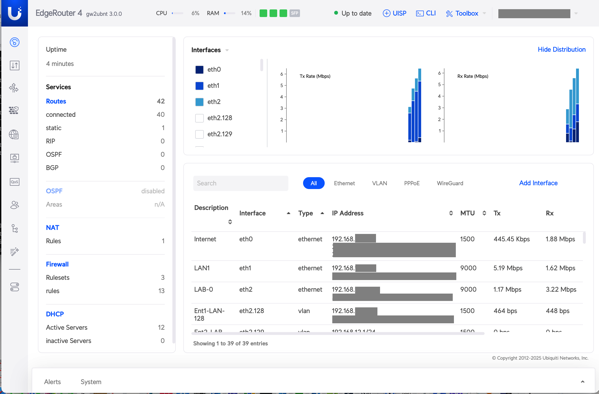Screen dimensions: 599x394
Task: Click the green Up to date status dot
Action: tap(336, 13)
